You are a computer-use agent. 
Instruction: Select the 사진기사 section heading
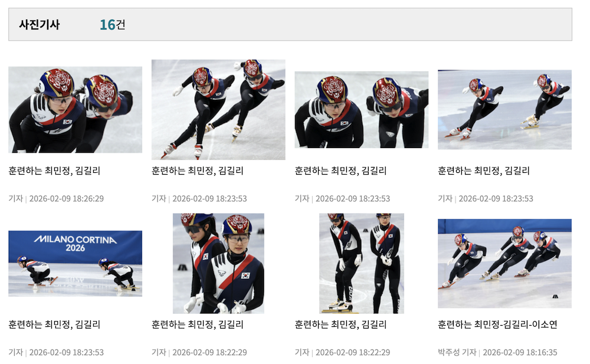(40, 25)
